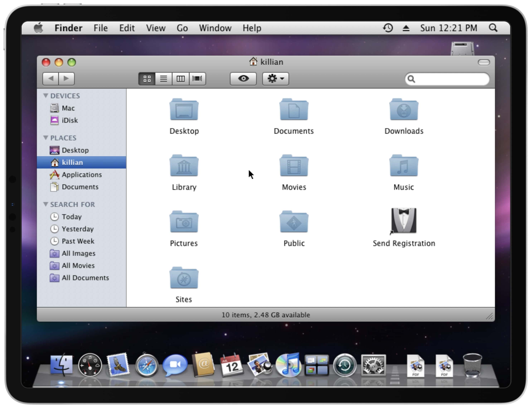
Task: Select Applications in the sidebar
Action: [x=81, y=175]
